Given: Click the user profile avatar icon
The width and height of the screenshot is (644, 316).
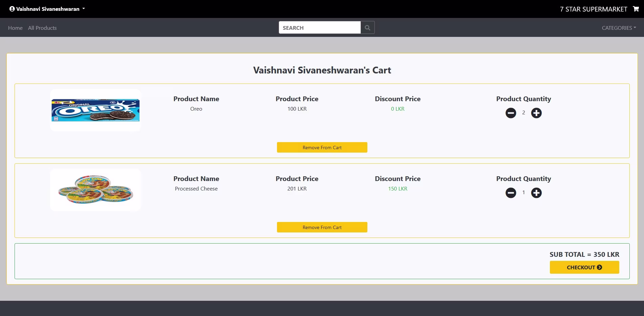Looking at the screenshot, I should click(x=12, y=9).
